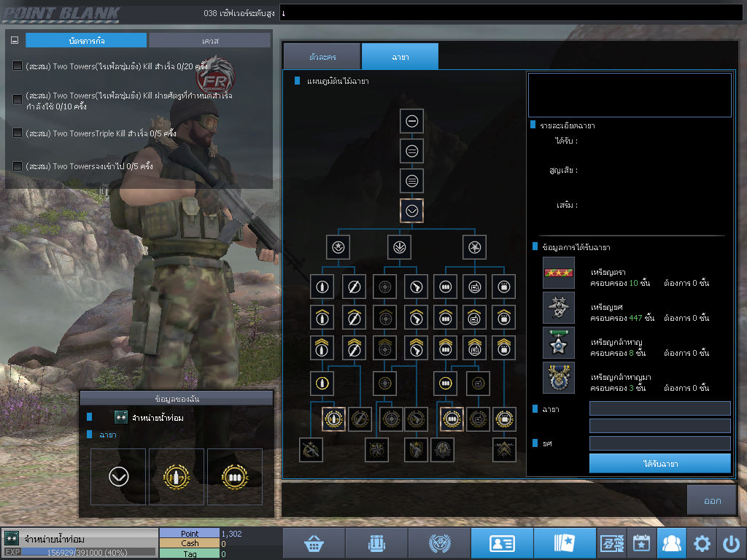This screenshot has width=747, height=560.
Task: Select the single-line title icon at tree top
Action: click(411, 121)
